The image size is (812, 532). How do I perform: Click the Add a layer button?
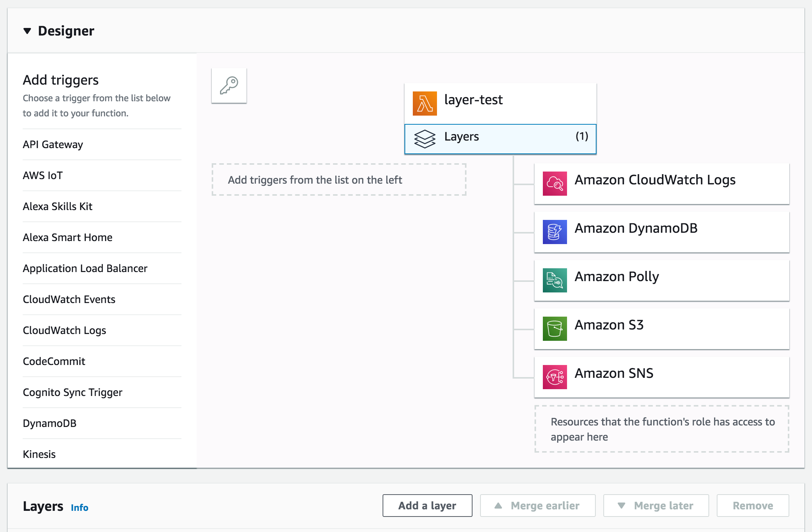427,506
